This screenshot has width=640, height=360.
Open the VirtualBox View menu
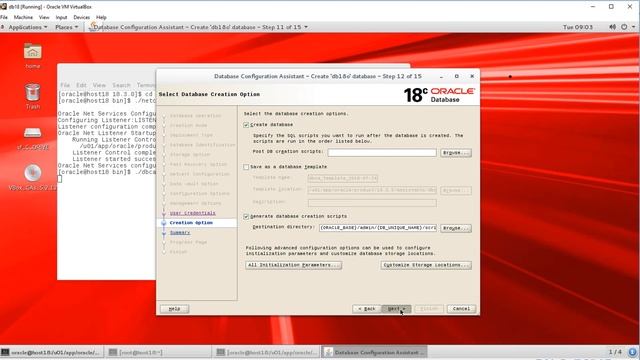pos(44,17)
